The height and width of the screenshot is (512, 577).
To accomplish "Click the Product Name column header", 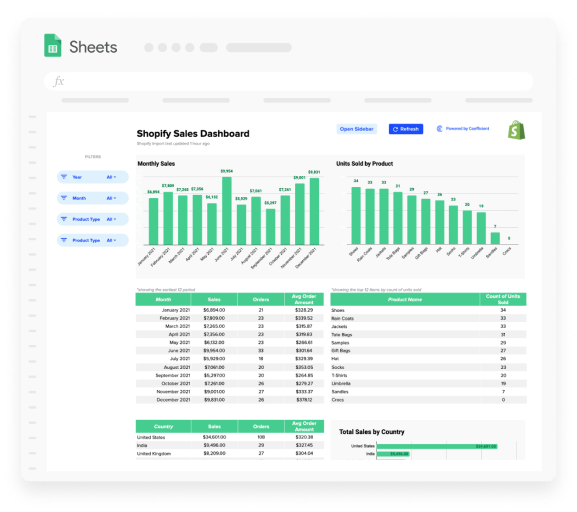I will 405,299.
